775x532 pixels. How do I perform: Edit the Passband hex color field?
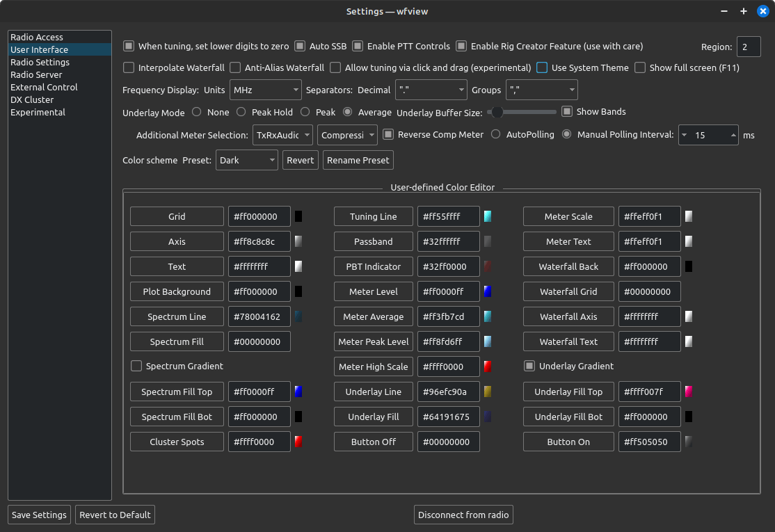(x=448, y=241)
